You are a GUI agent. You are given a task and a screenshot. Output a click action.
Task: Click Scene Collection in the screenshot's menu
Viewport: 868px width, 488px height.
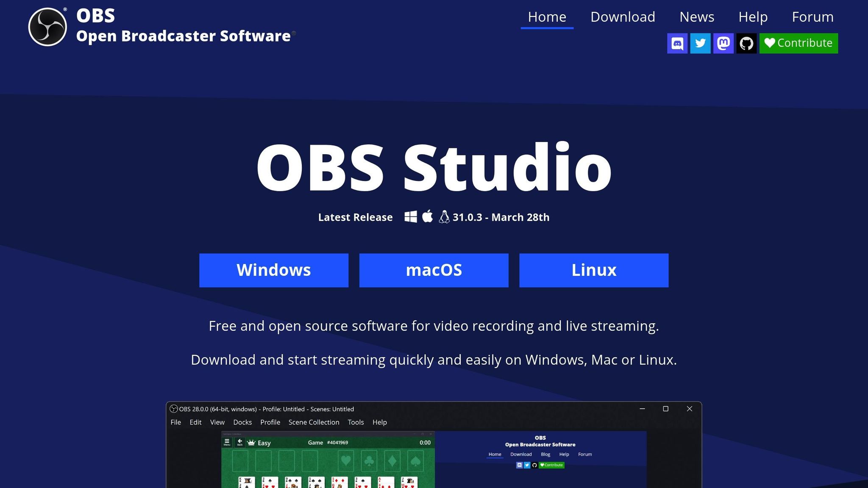point(314,422)
